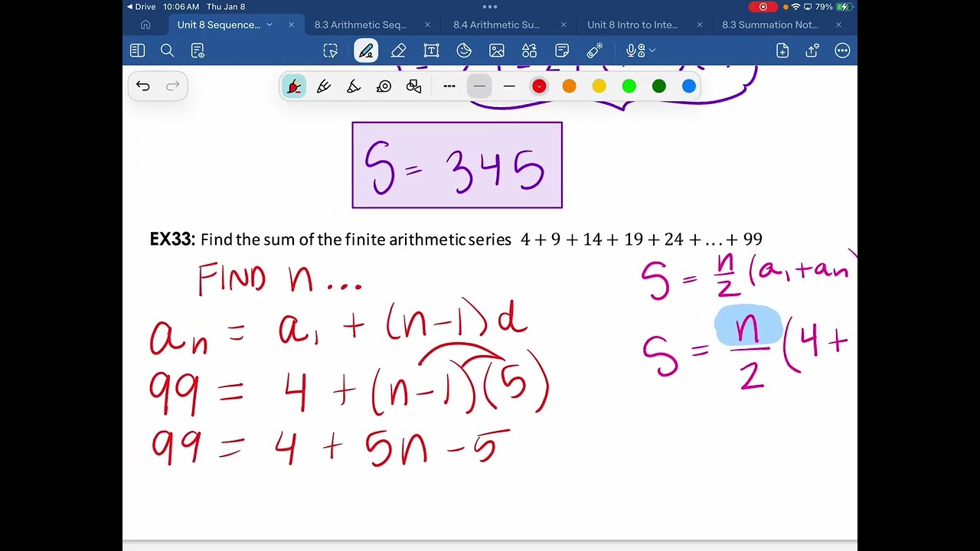Pick the dark green pen color
Viewport: 980px width, 551px height.
[x=659, y=86]
